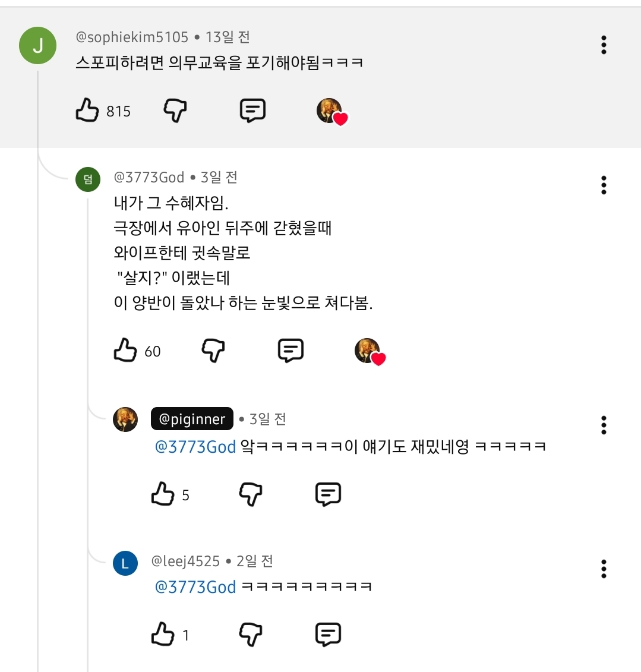This screenshot has height=672, width=641.
Task: Open options menu for @3773God's reply
Action: click(604, 185)
